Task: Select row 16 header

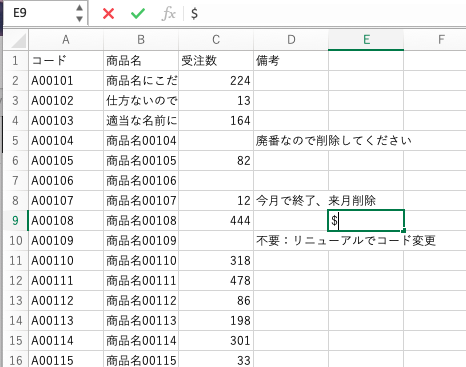Action: tap(15, 359)
